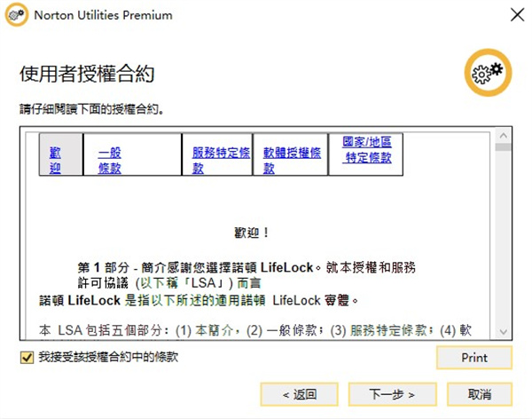
Task: Click the license scrollbar thumb
Action: [503, 147]
